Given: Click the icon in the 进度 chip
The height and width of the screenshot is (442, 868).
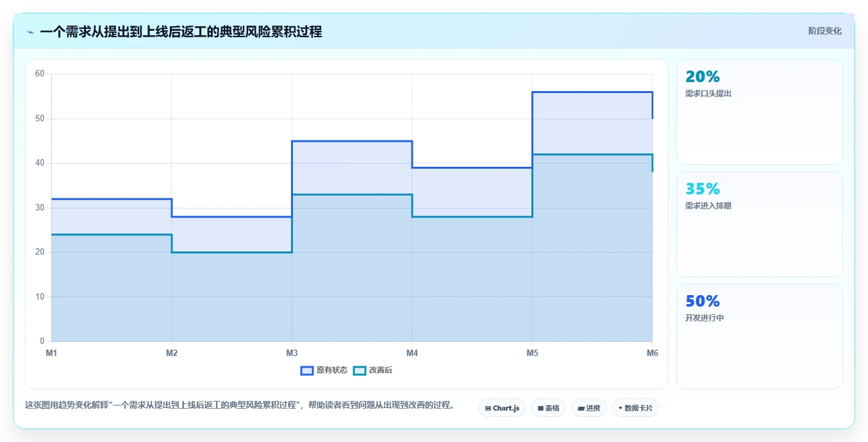Looking at the screenshot, I should click(x=581, y=408).
